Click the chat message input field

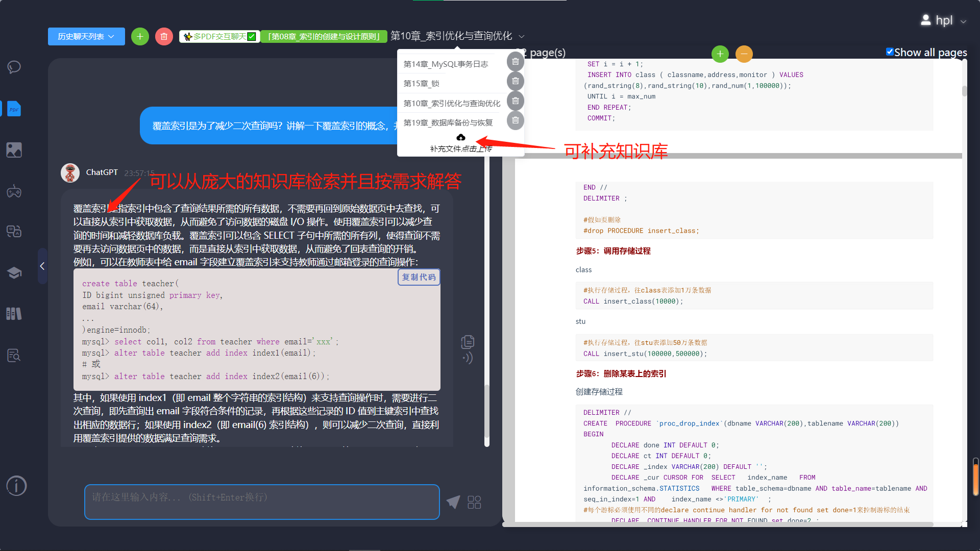[x=262, y=502]
